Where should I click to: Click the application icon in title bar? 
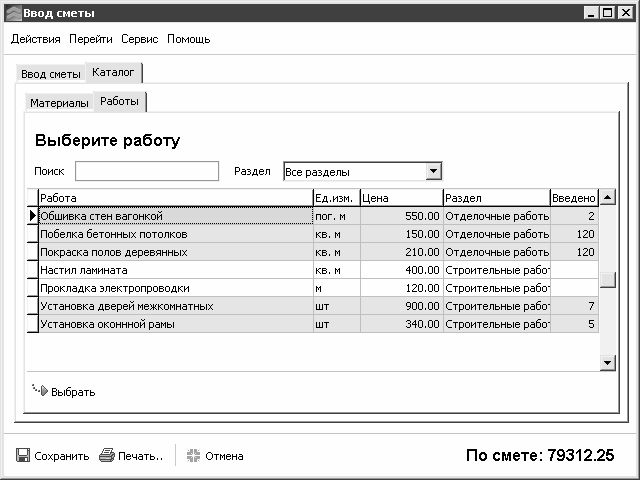click(x=13, y=13)
